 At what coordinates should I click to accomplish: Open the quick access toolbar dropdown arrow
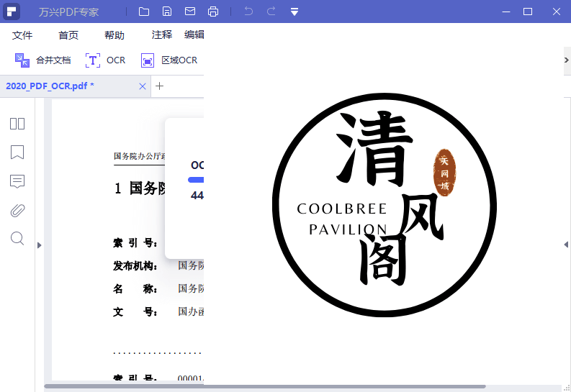point(295,12)
